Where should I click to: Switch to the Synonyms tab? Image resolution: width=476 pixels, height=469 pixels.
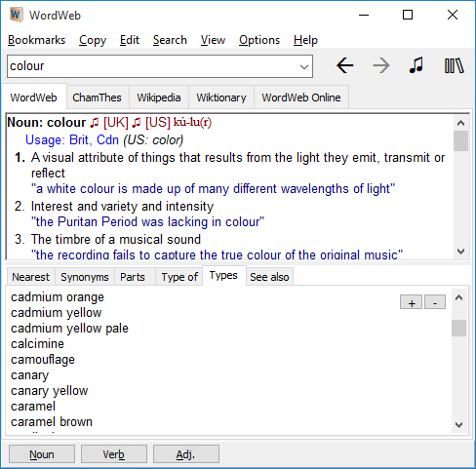(x=85, y=277)
